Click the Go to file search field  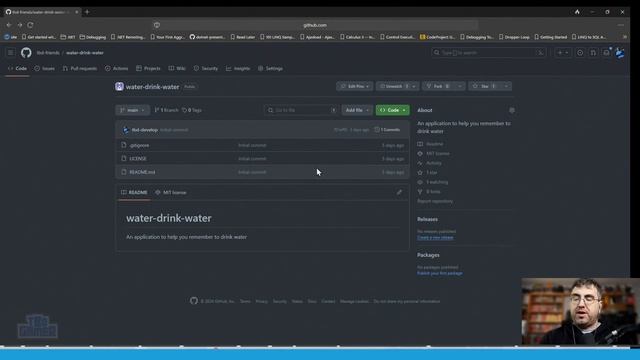[x=302, y=110]
